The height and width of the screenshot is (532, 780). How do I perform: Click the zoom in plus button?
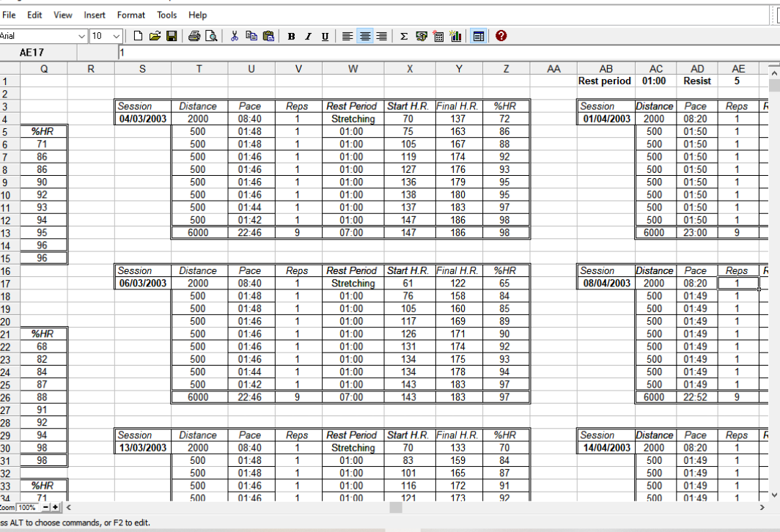(x=56, y=507)
